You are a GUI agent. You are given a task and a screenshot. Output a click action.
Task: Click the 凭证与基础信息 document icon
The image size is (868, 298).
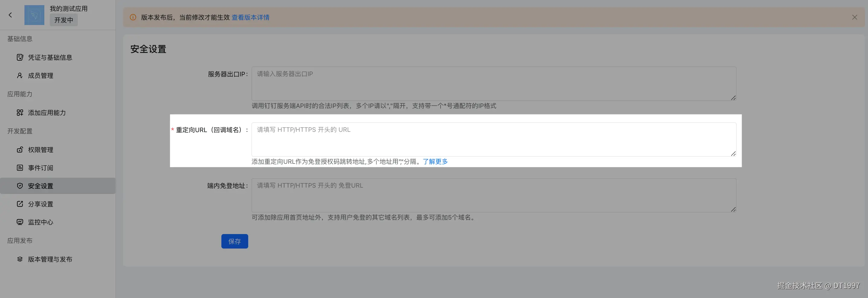20,57
